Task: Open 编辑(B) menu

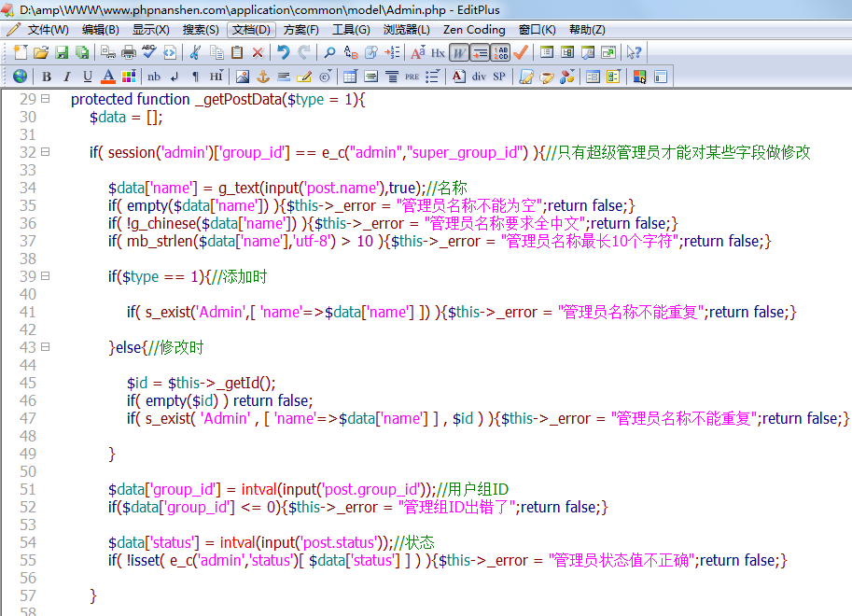Action: tap(101, 30)
